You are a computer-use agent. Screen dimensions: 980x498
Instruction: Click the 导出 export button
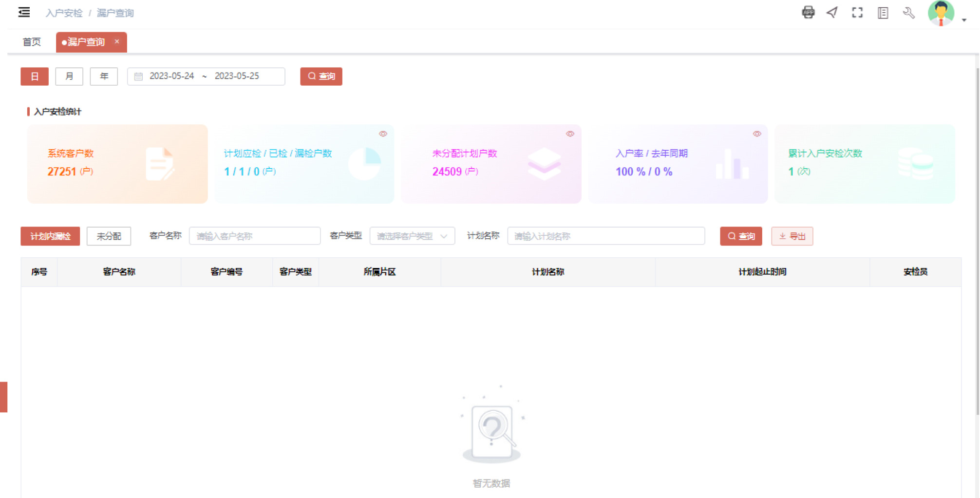point(792,236)
